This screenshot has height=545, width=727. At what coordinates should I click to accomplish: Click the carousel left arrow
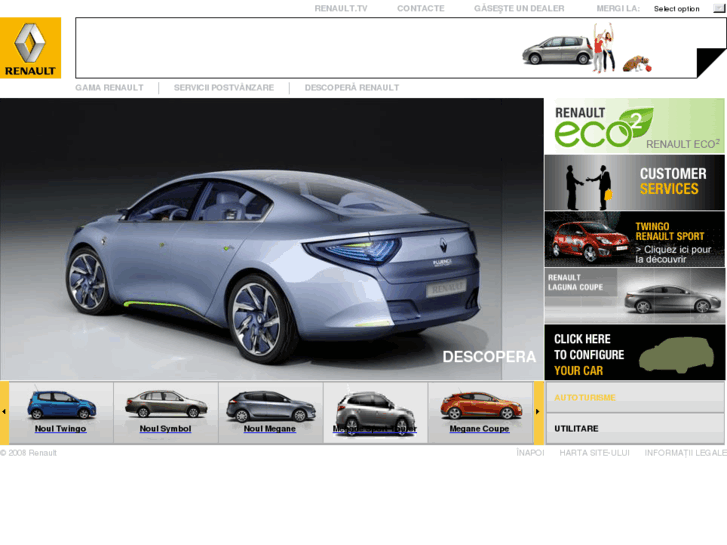click(x=4, y=412)
